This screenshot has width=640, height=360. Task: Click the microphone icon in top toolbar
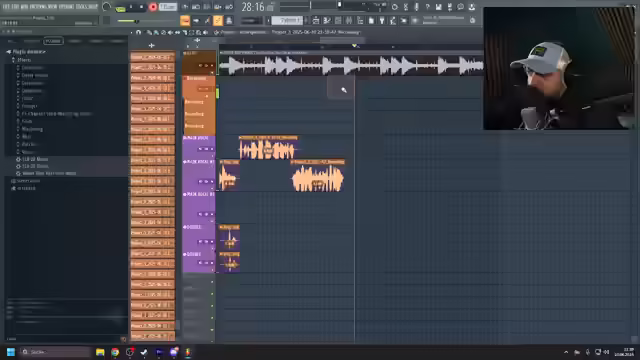coord(416,7)
